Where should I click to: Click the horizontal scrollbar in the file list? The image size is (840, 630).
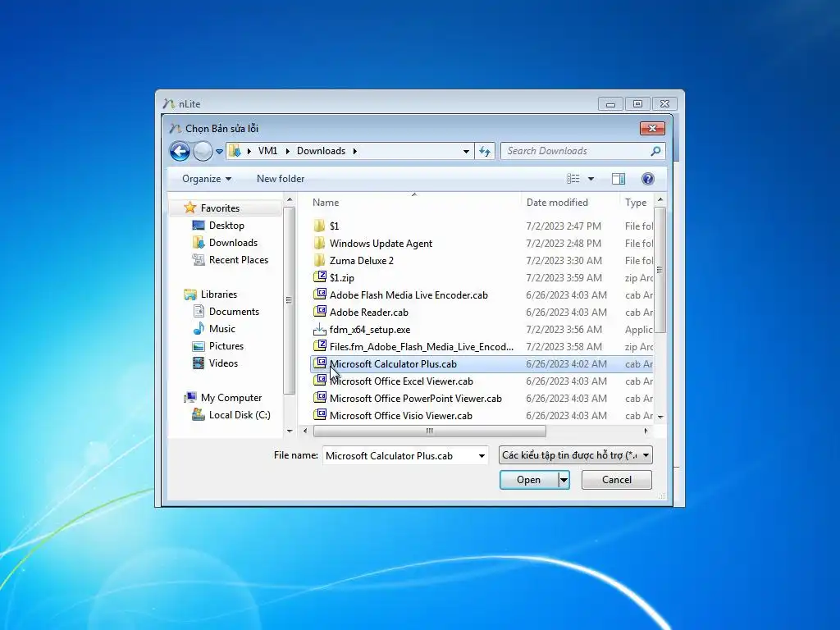coord(430,431)
